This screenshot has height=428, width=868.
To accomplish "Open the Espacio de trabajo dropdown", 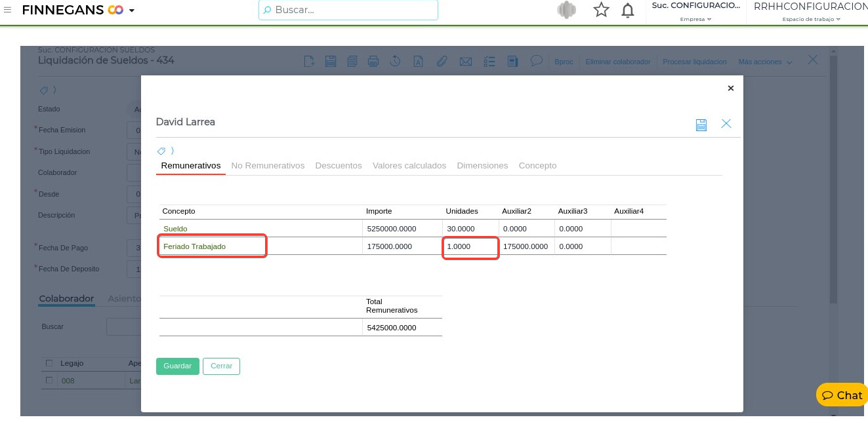I will (811, 19).
